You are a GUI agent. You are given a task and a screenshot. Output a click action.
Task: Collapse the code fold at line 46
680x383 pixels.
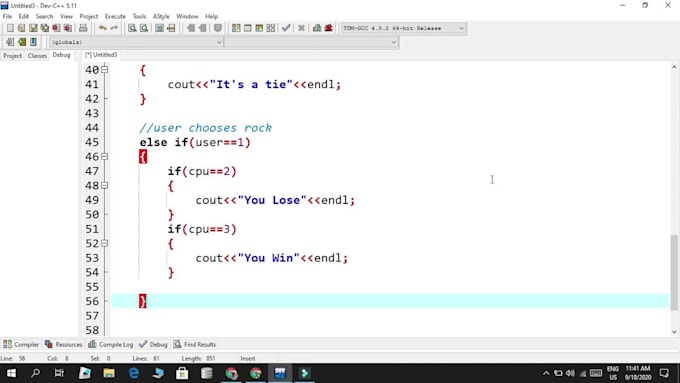coord(105,156)
